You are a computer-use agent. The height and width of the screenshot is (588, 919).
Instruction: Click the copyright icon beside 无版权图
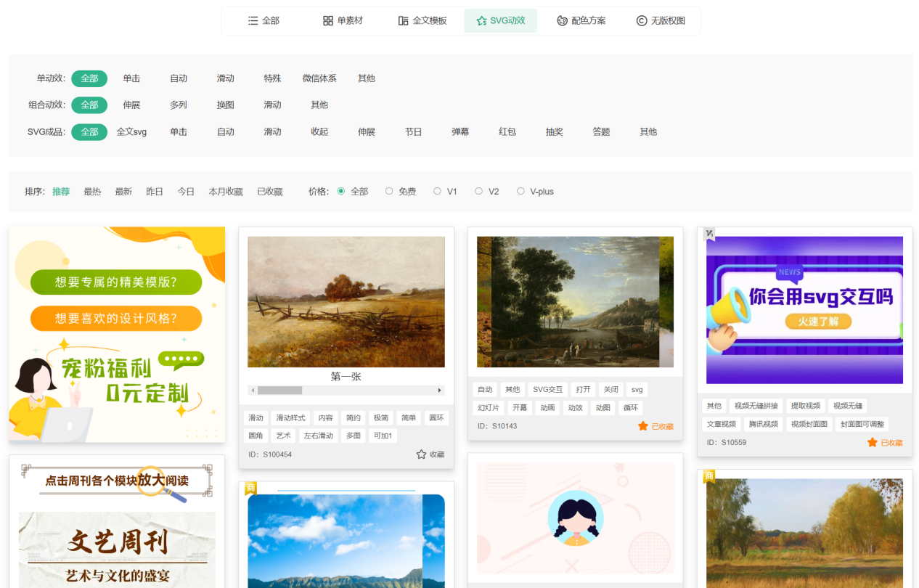(642, 21)
